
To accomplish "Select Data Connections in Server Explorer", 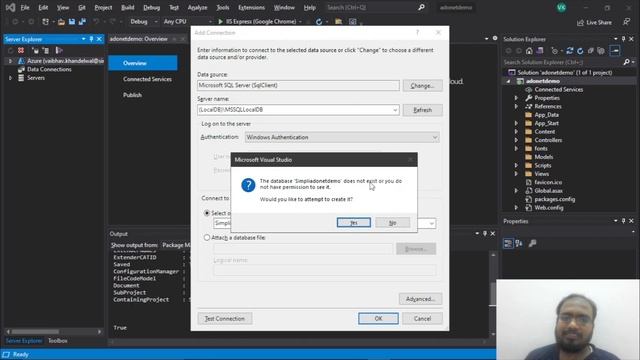I will pos(49,69).
